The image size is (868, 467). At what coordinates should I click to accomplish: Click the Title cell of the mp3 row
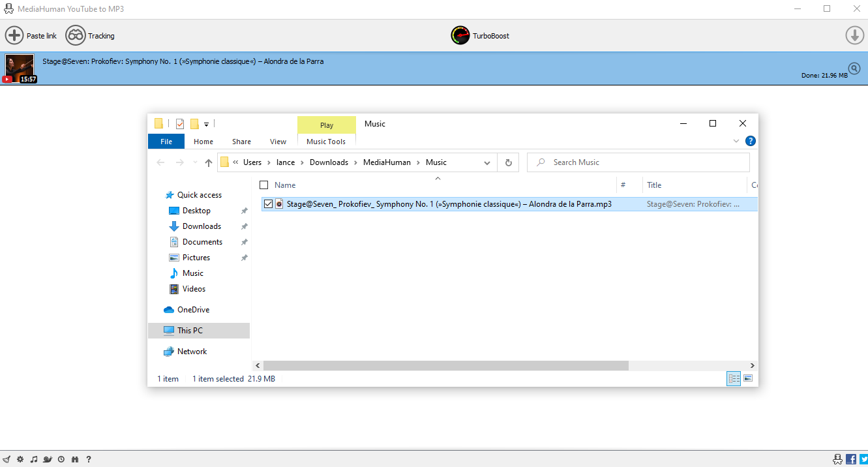click(693, 204)
